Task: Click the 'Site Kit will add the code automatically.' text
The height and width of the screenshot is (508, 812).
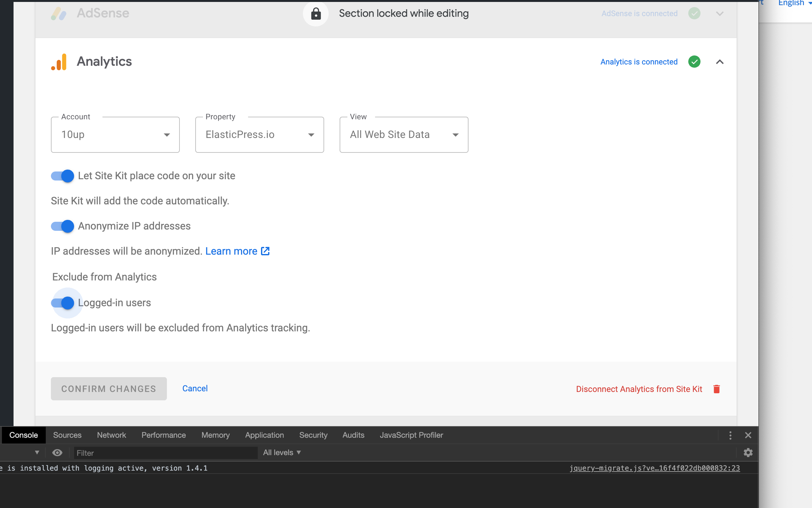Action: click(x=140, y=201)
